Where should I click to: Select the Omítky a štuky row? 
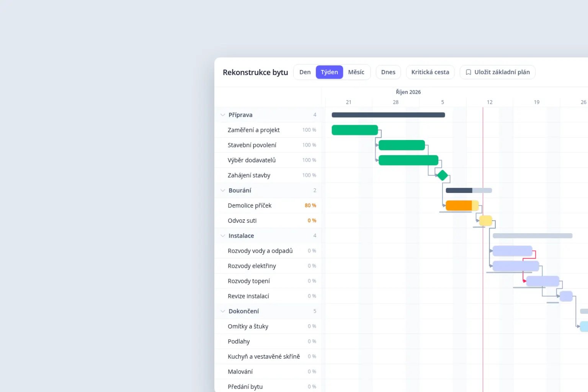[x=268, y=327]
